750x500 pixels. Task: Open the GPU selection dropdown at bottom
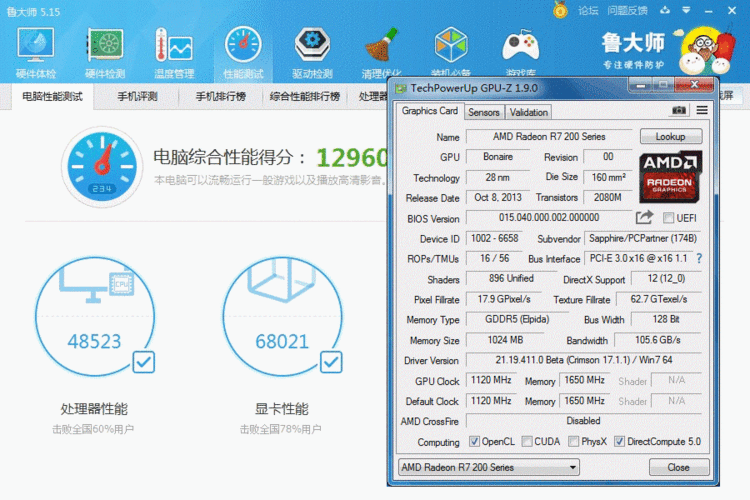click(x=489, y=467)
